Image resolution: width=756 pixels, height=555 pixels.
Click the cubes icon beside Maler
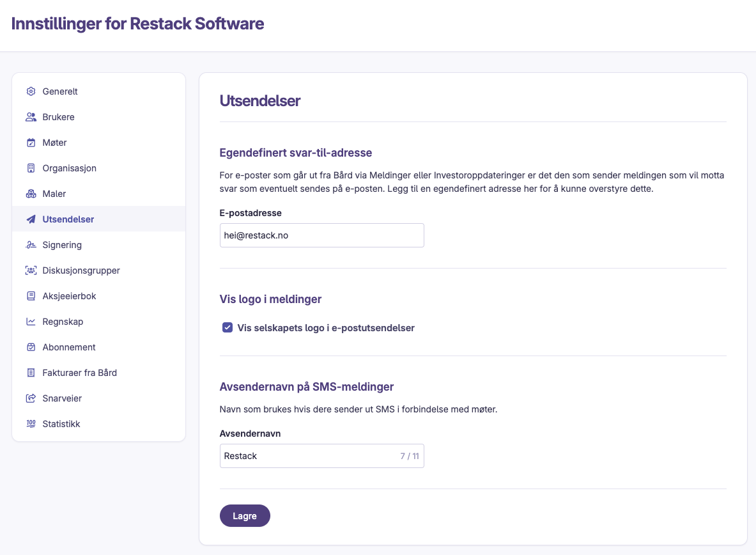(x=31, y=194)
